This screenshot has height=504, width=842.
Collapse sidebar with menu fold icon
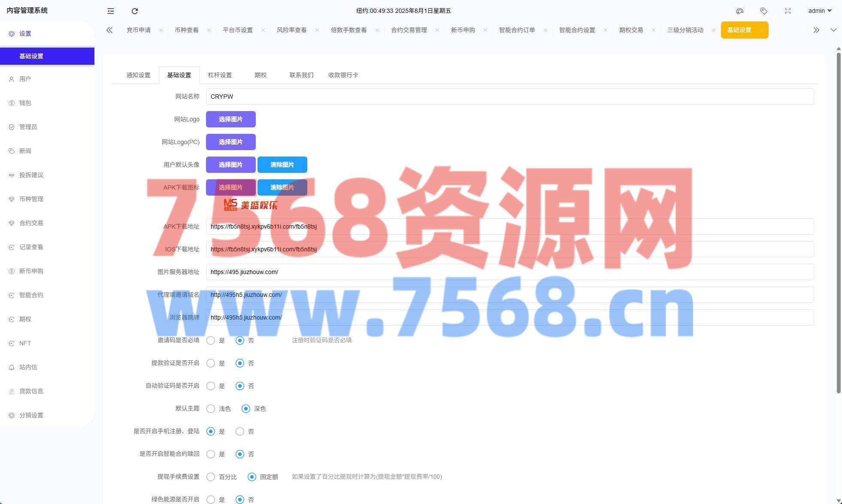111,11
